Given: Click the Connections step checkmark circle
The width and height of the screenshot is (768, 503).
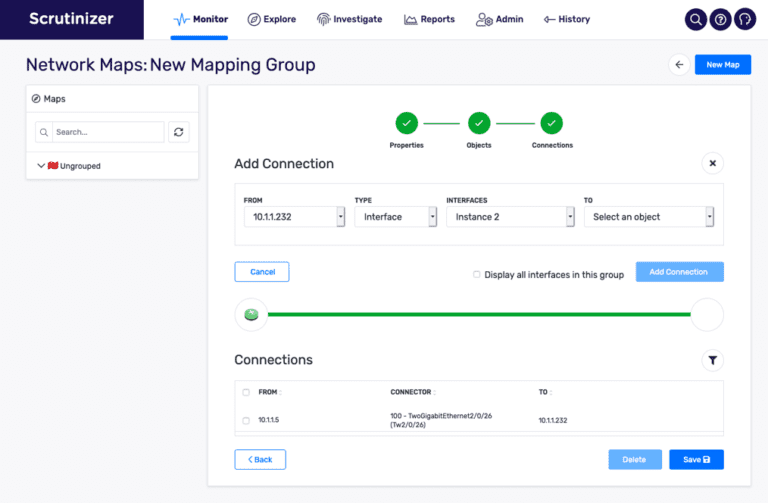Looking at the screenshot, I should point(552,123).
